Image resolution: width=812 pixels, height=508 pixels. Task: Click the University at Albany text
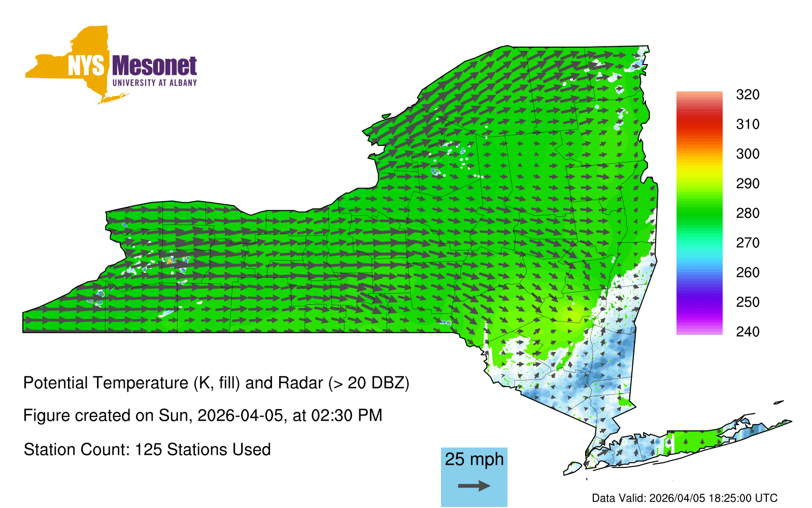pyautogui.click(x=154, y=83)
